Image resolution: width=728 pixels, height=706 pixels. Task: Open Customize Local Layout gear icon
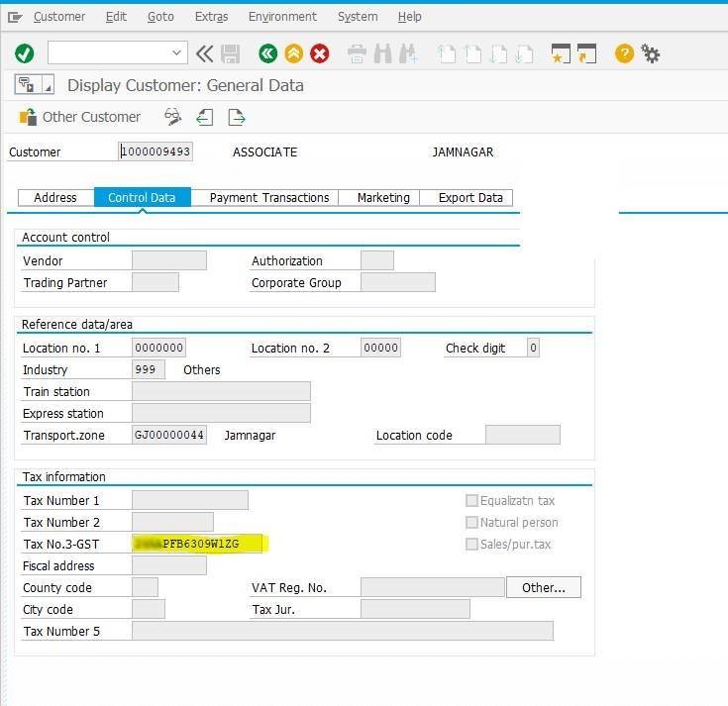(650, 53)
